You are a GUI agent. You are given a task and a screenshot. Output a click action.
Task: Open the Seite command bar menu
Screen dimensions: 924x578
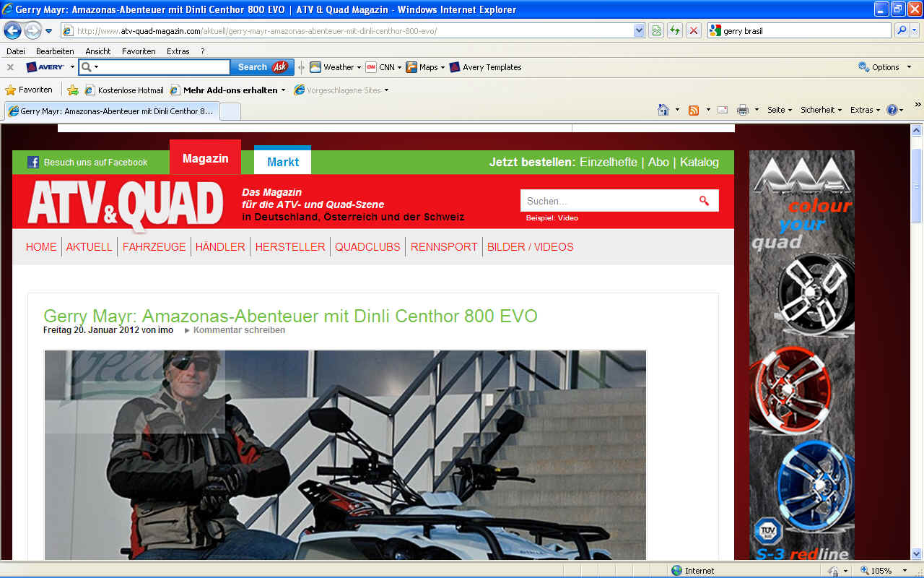click(780, 110)
